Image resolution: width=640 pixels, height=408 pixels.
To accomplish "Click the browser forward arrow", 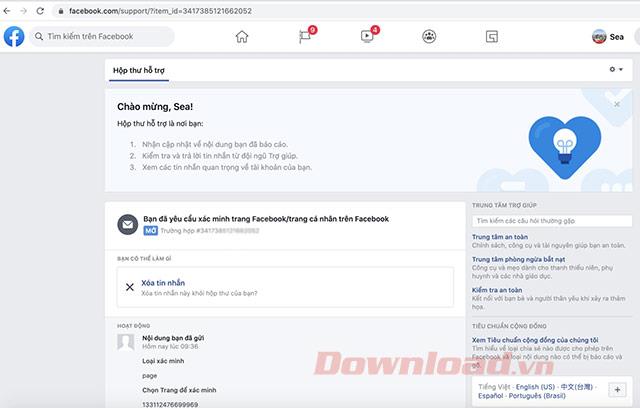I will coord(23,11).
